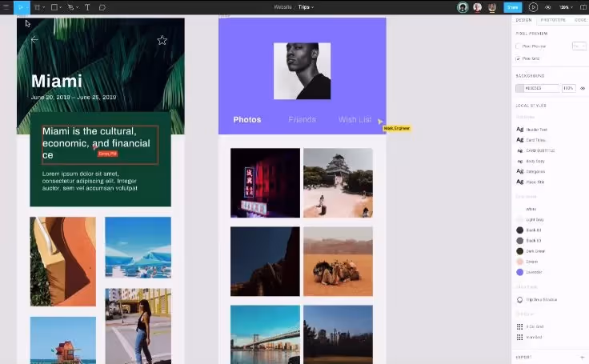The image size is (589, 364).
Task: Select the profile portrait photo
Action: click(x=302, y=71)
